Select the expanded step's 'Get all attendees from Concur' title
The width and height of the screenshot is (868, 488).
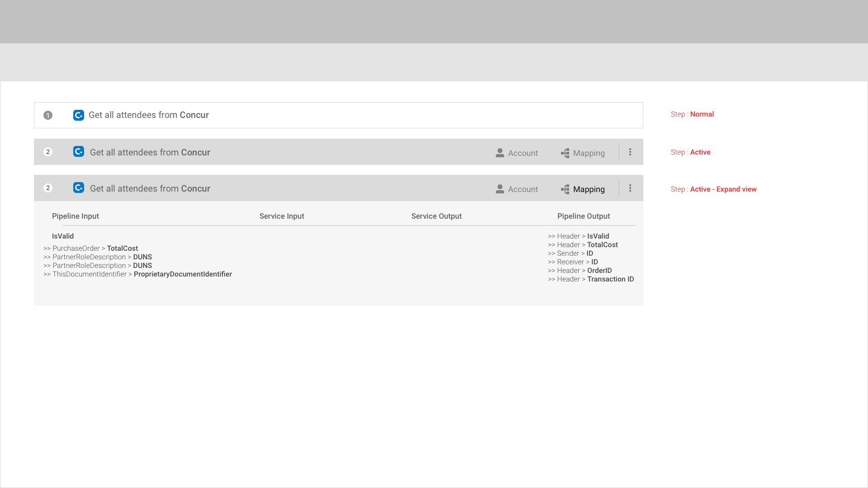point(150,189)
